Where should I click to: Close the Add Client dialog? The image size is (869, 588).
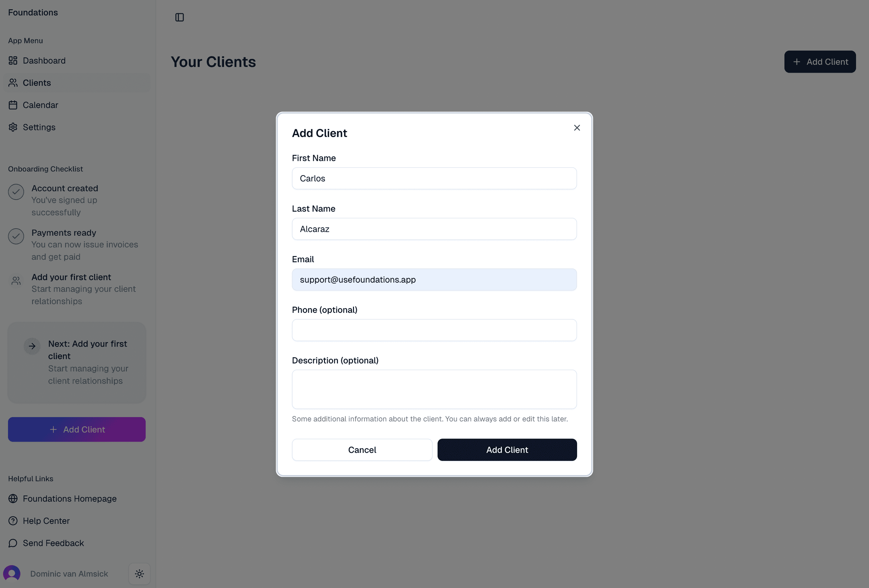tap(576, 127)
